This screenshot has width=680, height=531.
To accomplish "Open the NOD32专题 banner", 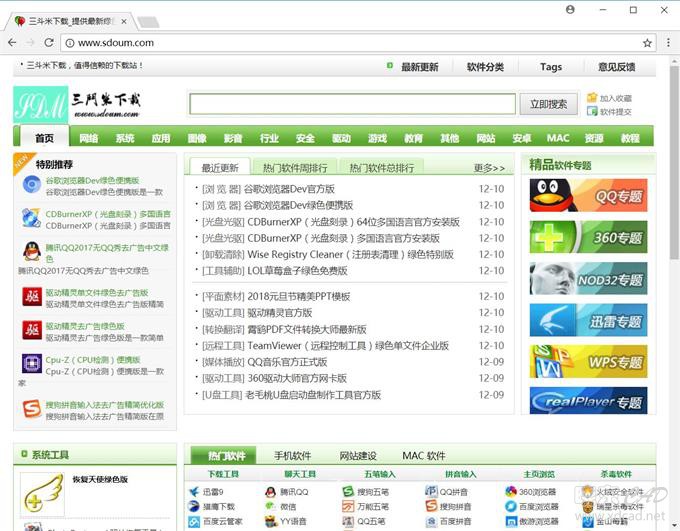I will point(588,279).
